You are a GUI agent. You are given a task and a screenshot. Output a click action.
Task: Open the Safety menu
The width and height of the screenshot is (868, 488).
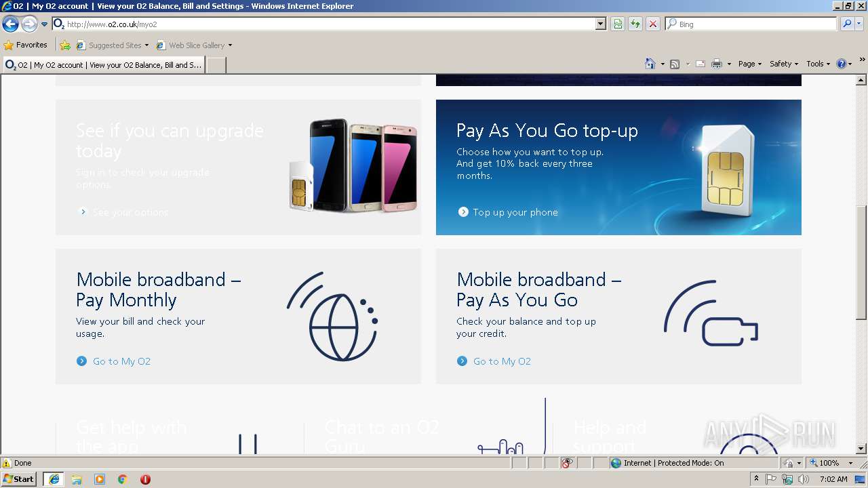(783, 64)
